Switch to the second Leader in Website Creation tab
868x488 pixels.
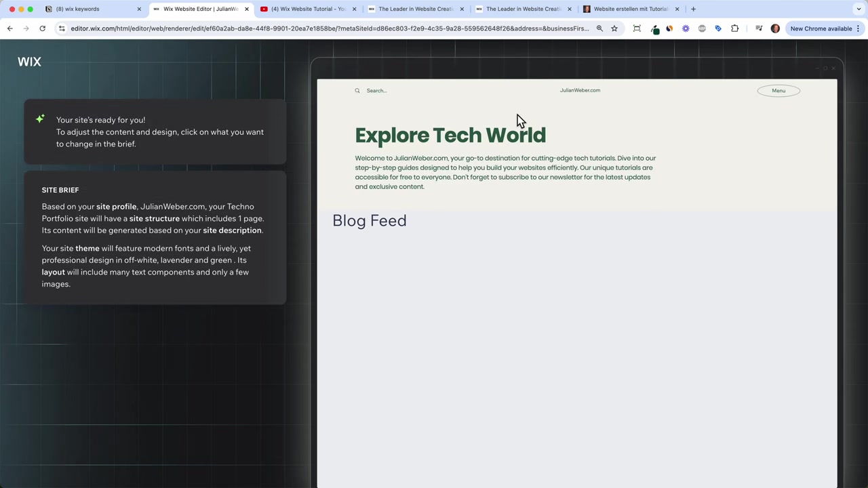(523, 9)
